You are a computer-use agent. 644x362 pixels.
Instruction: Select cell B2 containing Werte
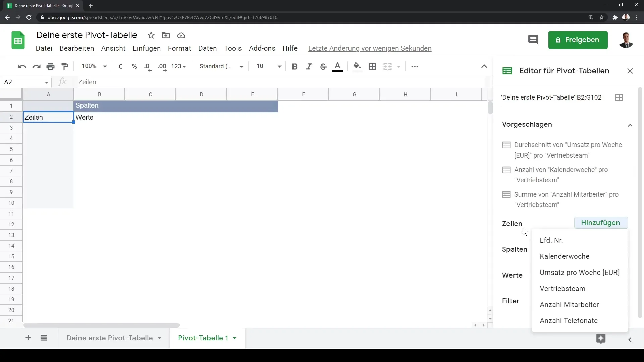(x=99, y=117)
